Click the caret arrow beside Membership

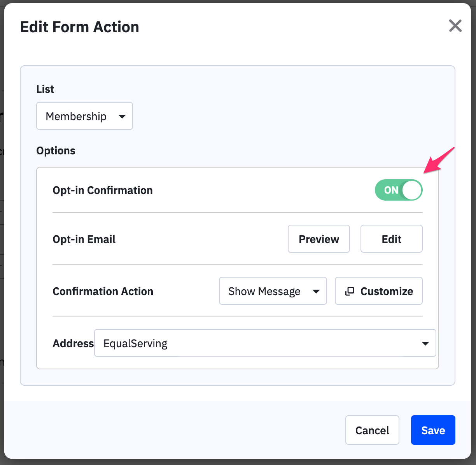(122, 116)
